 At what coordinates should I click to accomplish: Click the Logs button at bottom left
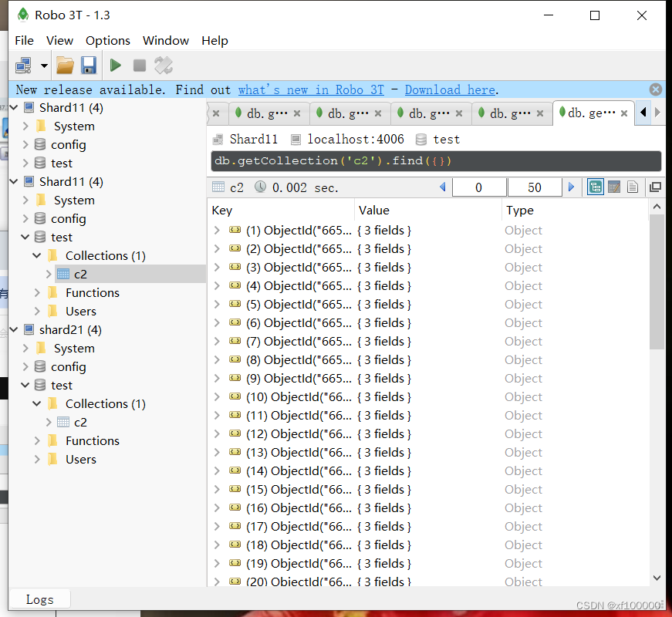coord(39,598)
